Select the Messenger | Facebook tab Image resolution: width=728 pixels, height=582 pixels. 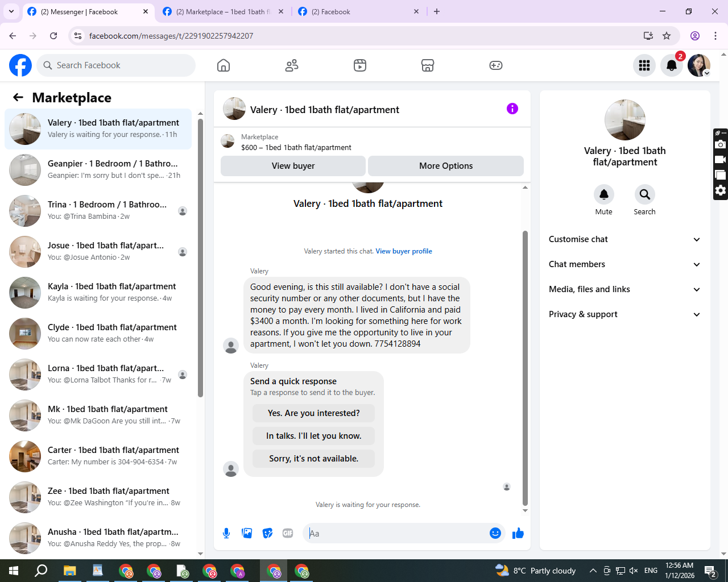[88, 11]
